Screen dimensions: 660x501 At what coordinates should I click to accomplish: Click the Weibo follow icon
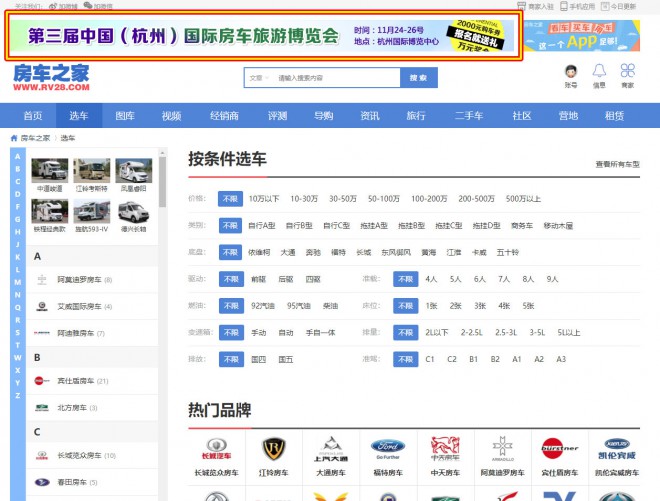[x=53, y=6]
